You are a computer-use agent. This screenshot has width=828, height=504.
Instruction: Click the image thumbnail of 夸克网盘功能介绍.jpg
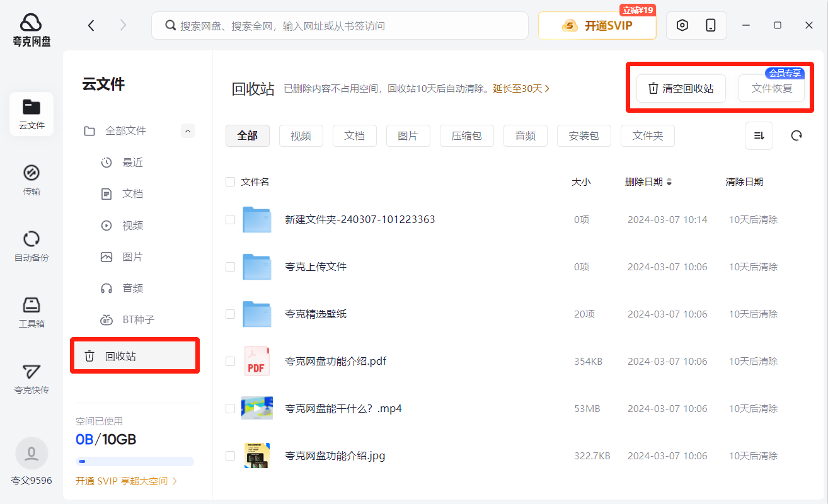(x=257, y=455)
